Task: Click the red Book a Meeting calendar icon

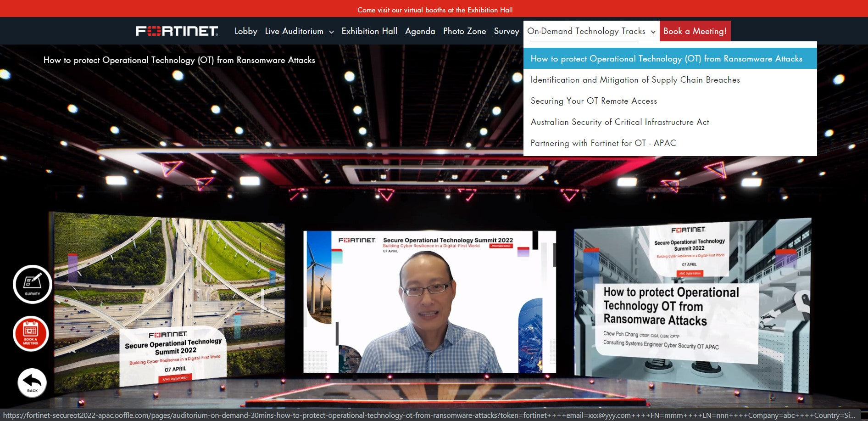Action: [x=31, y=333]
